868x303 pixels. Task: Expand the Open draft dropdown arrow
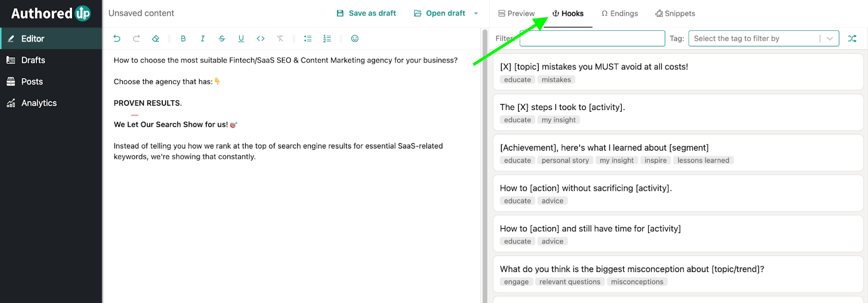[x=476, y=14]
